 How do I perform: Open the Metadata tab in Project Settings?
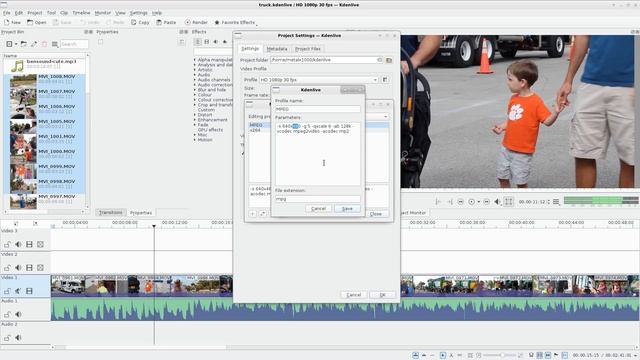pyautogui.click(x=277, y=49)
